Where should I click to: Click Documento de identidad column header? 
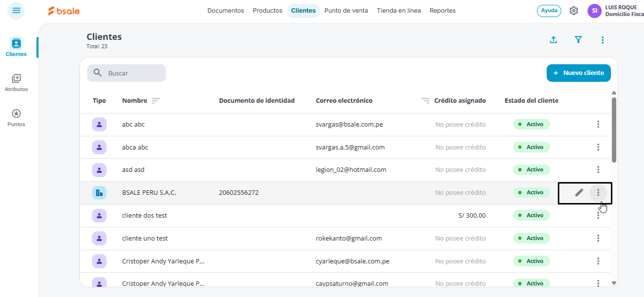257,101
